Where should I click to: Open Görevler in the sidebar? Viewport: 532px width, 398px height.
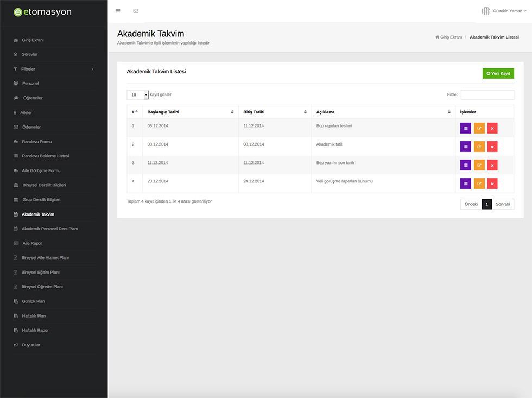pyautogui.click(x=29, y=54)
